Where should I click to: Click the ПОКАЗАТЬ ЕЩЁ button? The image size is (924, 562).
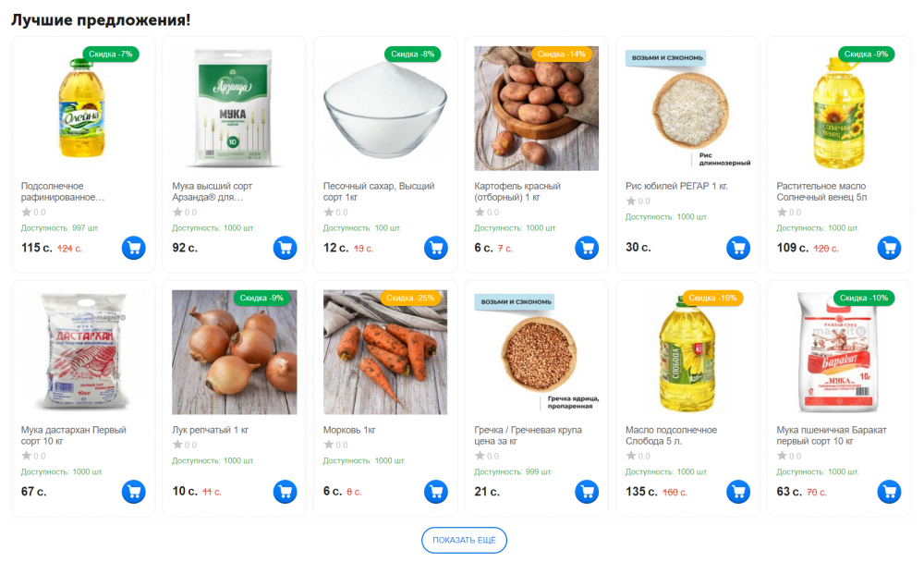click(x=464, y=540)
